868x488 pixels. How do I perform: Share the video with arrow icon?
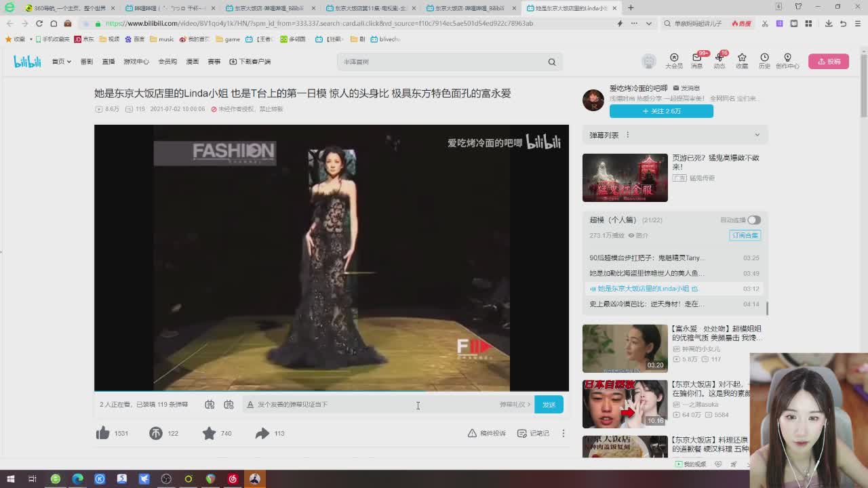(x=262, y=433)
